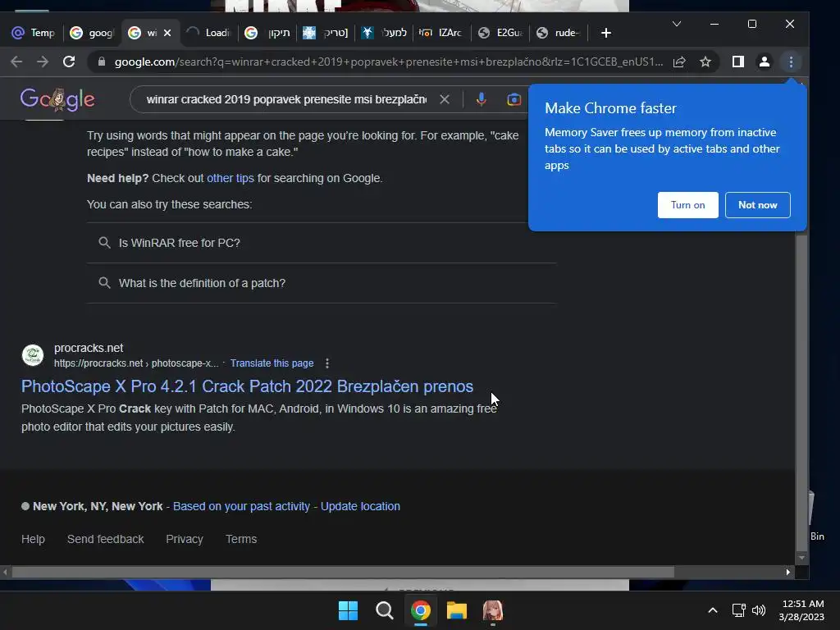Switch to the למעל tab
Viewport: 840px width, 630px height.
pos(384,33)
